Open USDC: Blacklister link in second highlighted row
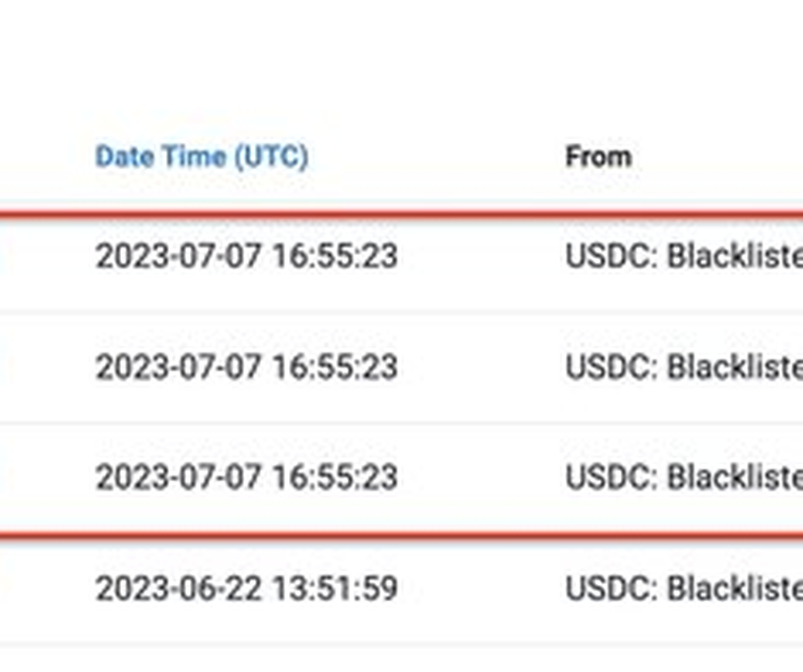Viewport: 803px width, 672px height. (684, 367)
